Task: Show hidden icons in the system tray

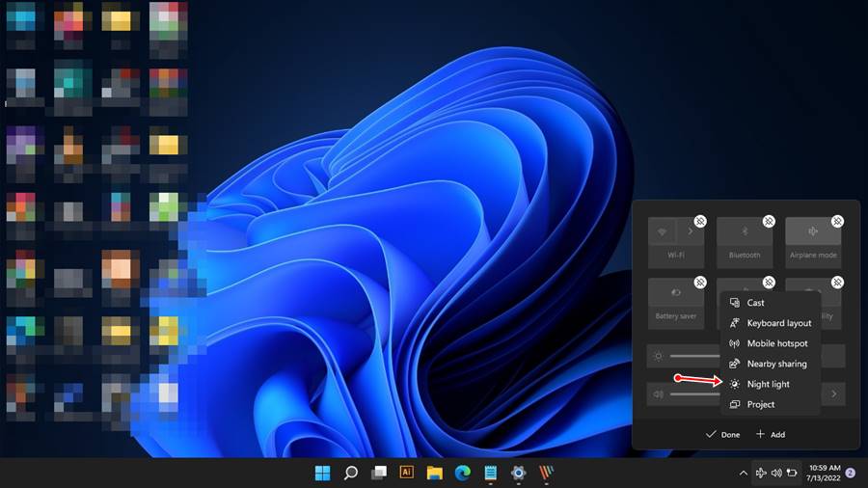Action: click(x=743, y=474)
